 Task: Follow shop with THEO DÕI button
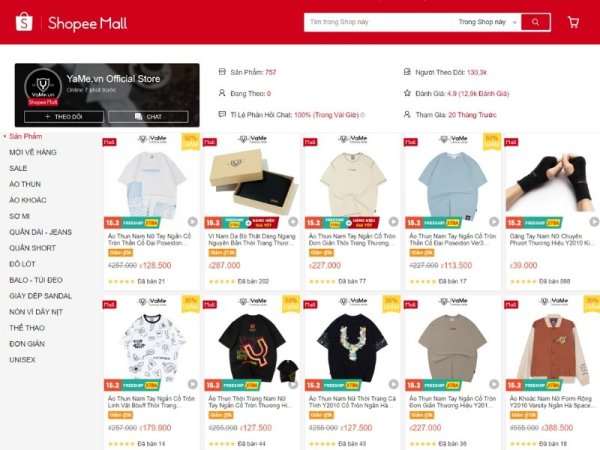pyautogui.click(x=64, y=117)
